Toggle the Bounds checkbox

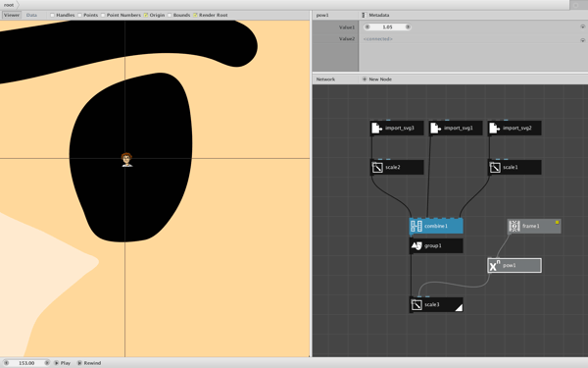click(170, 15)
